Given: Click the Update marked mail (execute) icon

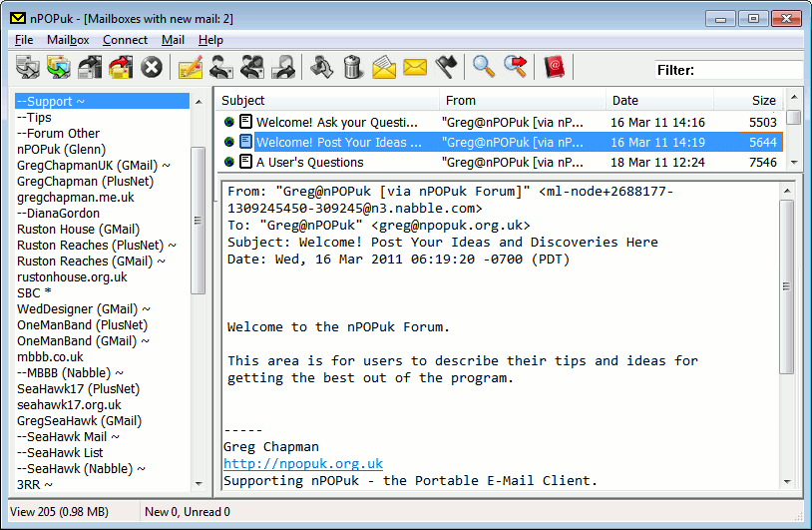Looking at the screenshot, I should (x=90, y=67).
